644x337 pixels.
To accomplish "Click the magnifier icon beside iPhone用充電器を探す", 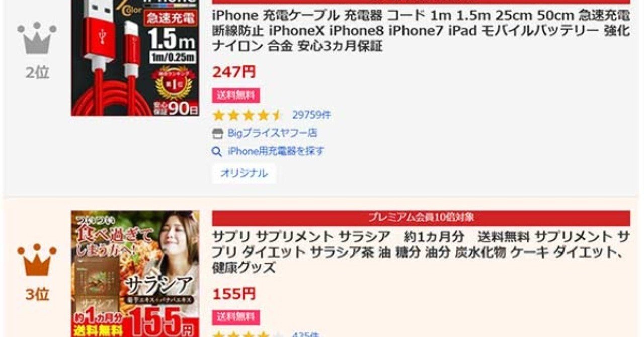I will (x=217, y=151).
